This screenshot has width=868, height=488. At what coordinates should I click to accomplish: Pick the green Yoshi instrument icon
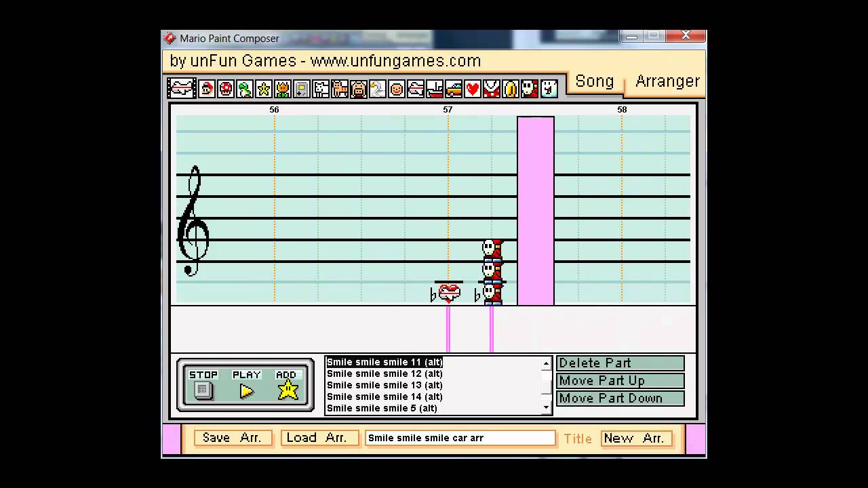[245, 89]
